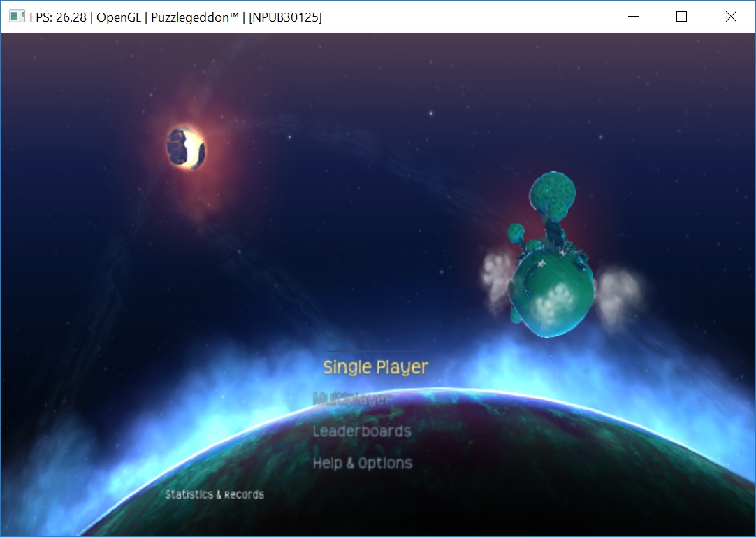The image size is (756, 537).
Task: Click the window title bar text
Action: click(x=175, y=17)
